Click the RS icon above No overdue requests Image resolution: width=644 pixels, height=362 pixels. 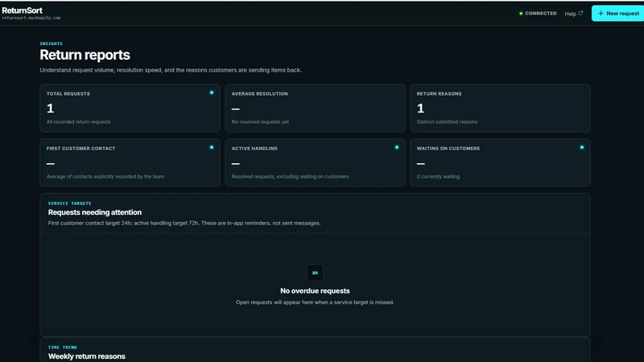(x=315, y=273)
